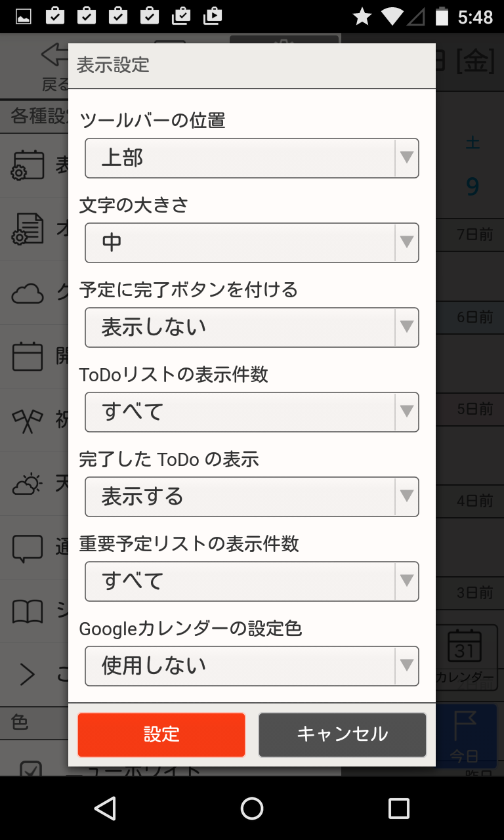This screenshot has height=840, width=504.
Task: Click the display settings calendar-gear icon
Action: (28, 165)
